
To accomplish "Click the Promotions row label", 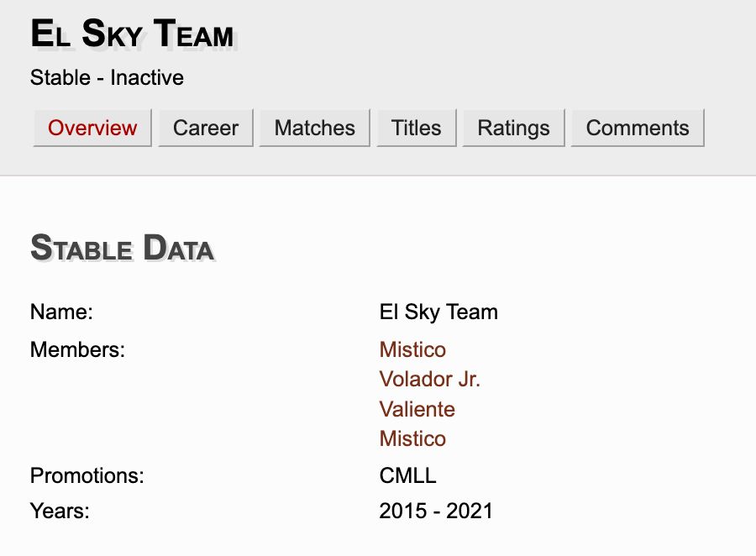I will (x=87, y=475).
